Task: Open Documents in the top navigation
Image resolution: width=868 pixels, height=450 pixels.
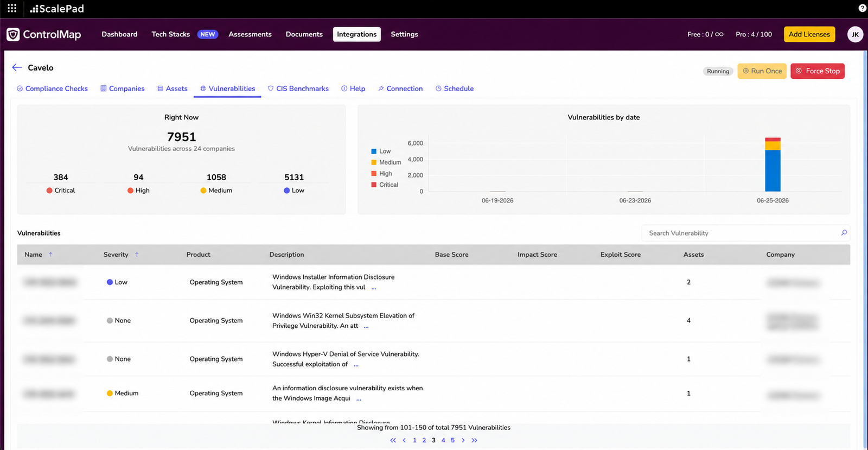Action: pyautogui.click(x=304, y=34)
